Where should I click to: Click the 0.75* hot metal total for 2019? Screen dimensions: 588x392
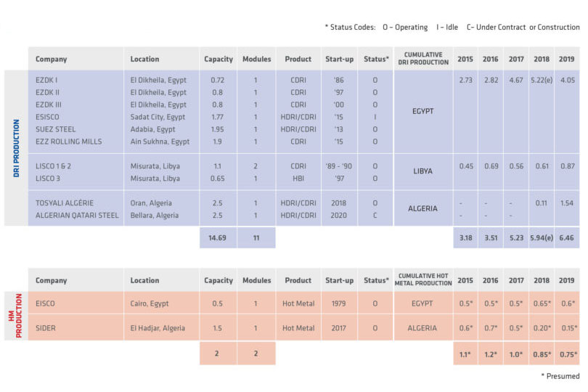[x=568, y=354]
